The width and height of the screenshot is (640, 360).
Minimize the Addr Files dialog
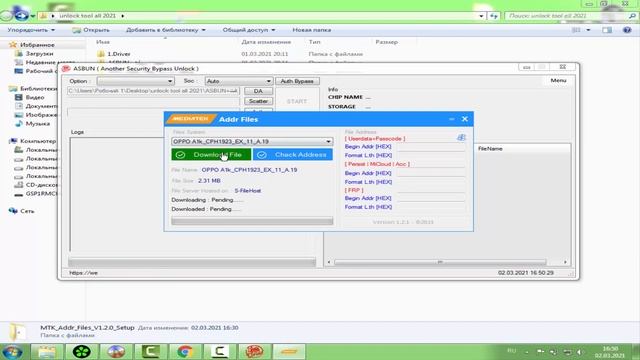click(x=451, y=119)
